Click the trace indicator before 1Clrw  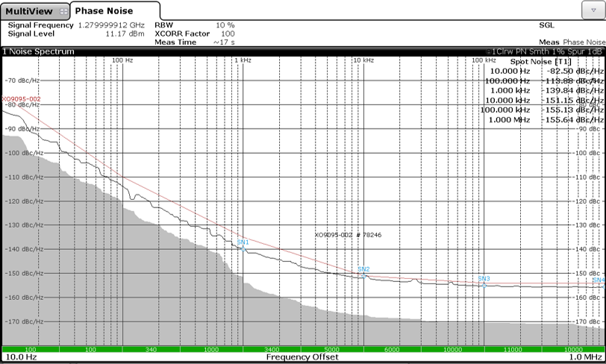point(487,51)
